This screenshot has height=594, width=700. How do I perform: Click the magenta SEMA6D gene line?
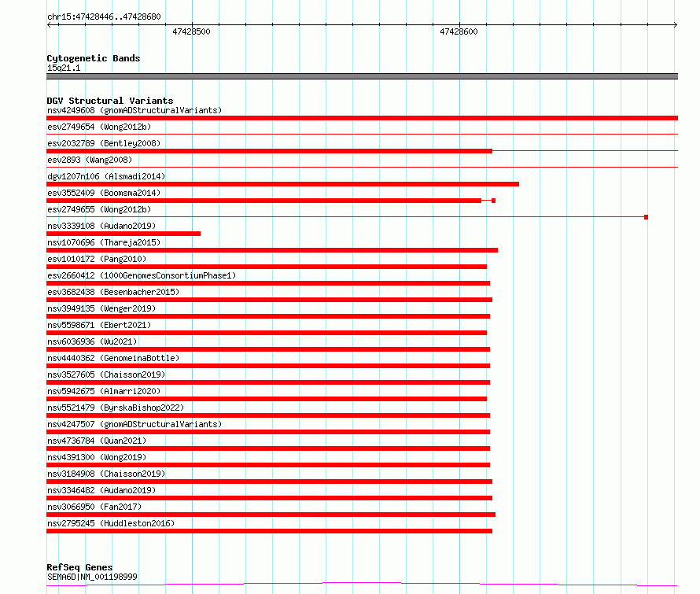(362, 585)
